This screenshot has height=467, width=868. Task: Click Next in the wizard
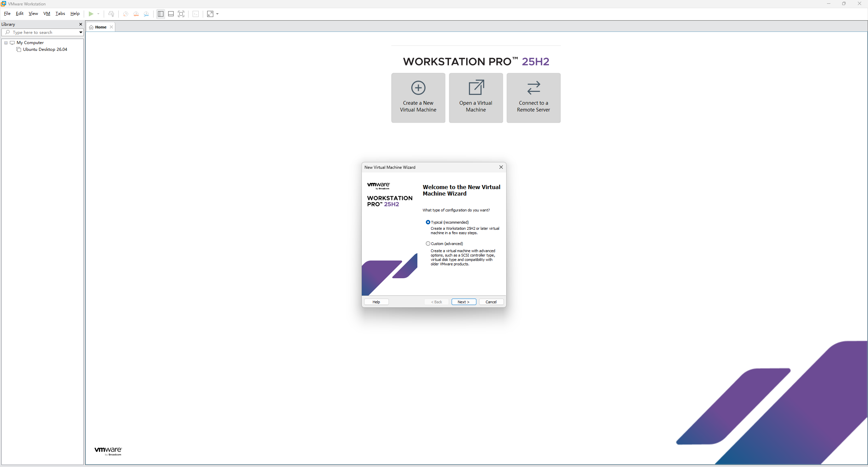pyautogui.click(x=463, y=302)
